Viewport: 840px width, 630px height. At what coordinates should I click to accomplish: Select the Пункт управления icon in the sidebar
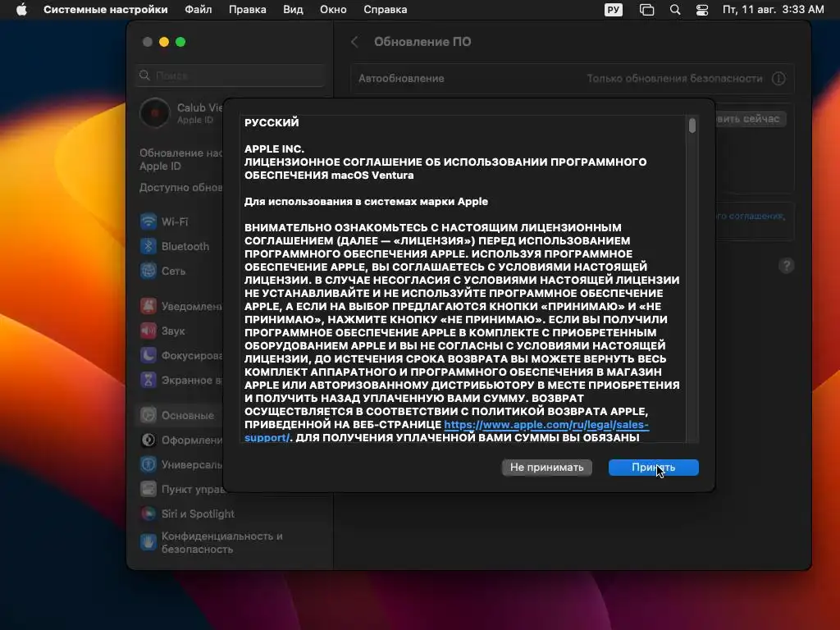(148, 489)
